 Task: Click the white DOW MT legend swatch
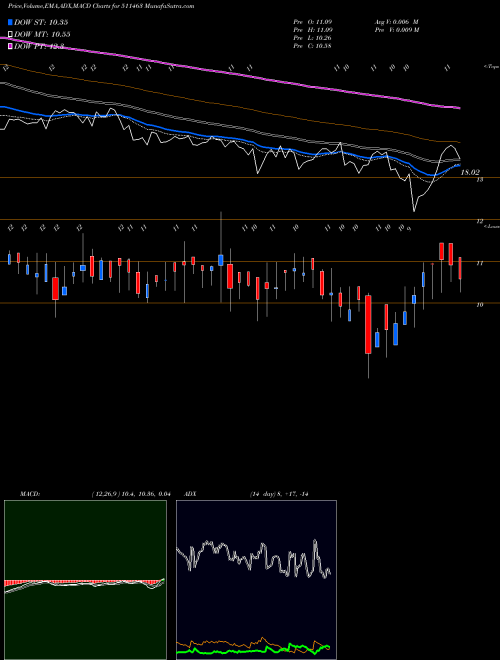pyautogui.click(x=10, y=34)
